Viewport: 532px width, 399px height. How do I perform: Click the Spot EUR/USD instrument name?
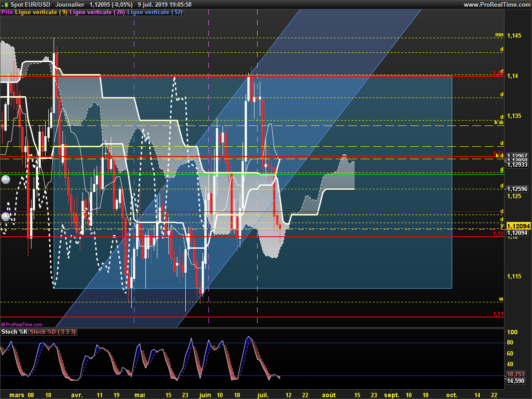(x=31, y=4)
